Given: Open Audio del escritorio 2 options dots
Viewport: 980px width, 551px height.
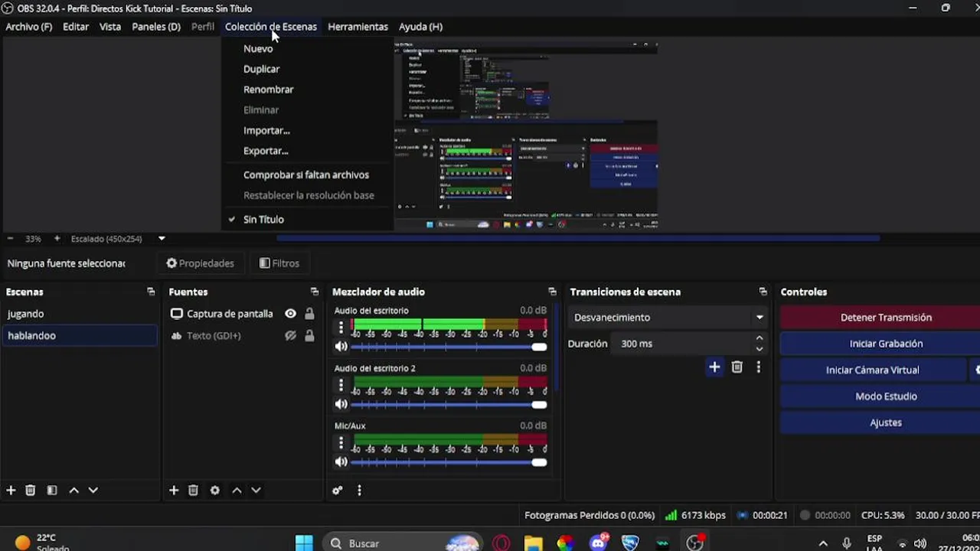Looking at the screenshot, I should [341, 385].
